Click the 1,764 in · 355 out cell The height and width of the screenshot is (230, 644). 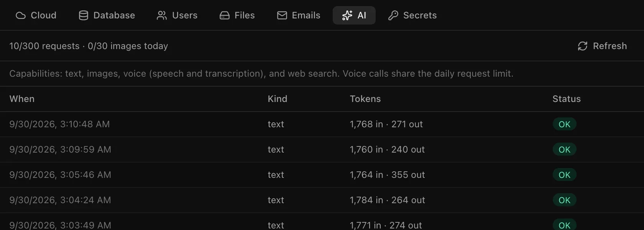point(387,175)
